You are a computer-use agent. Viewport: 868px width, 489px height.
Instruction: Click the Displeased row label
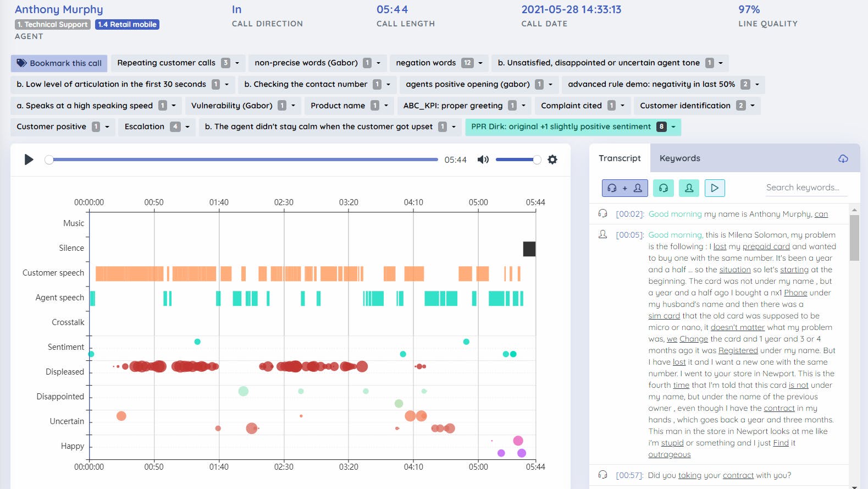tap(65, 372)
